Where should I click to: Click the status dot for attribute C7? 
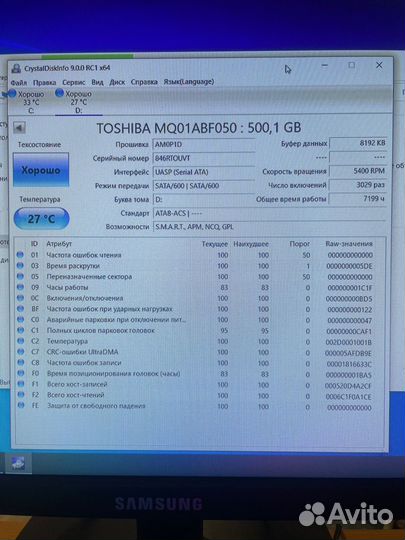tap(21, 352)
